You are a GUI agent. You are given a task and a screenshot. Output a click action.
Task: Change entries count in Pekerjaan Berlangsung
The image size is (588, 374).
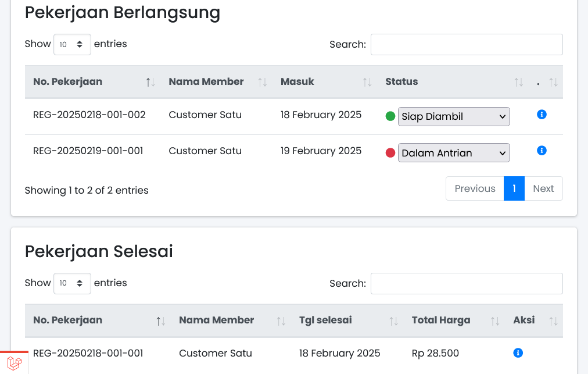click(72, 44)
